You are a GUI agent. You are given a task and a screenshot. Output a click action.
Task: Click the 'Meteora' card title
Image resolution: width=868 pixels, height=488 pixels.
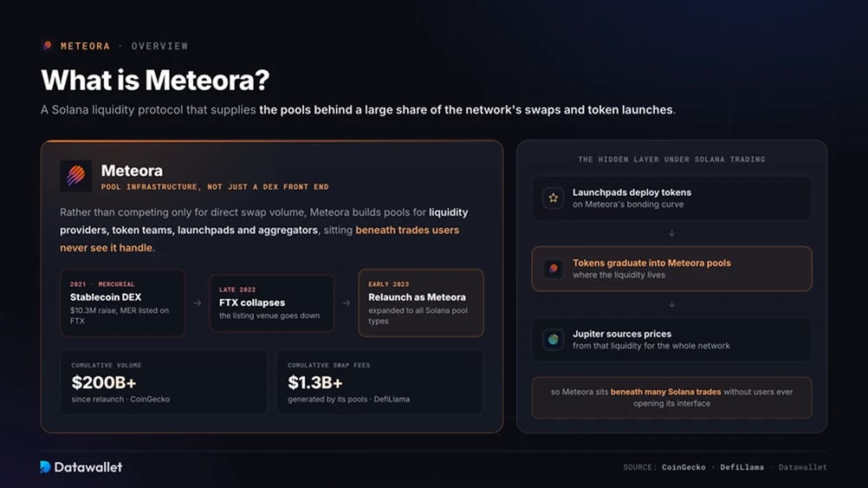coord(132,171)
